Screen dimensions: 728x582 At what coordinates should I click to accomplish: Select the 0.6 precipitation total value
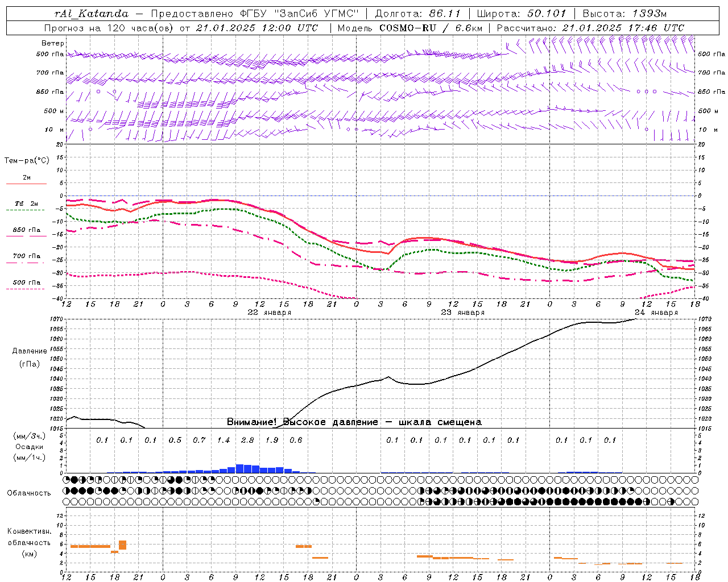click(296, 440)
